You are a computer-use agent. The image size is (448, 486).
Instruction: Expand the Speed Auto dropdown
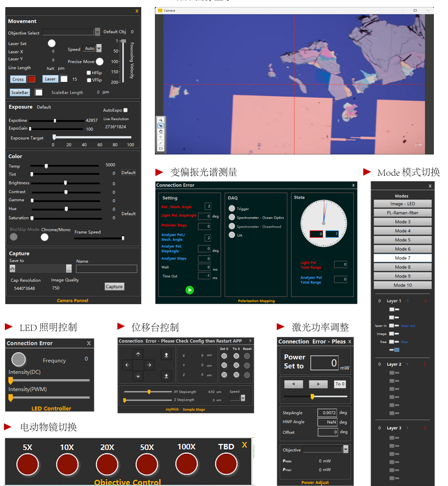pyautogui.click(x=99, y=49)
